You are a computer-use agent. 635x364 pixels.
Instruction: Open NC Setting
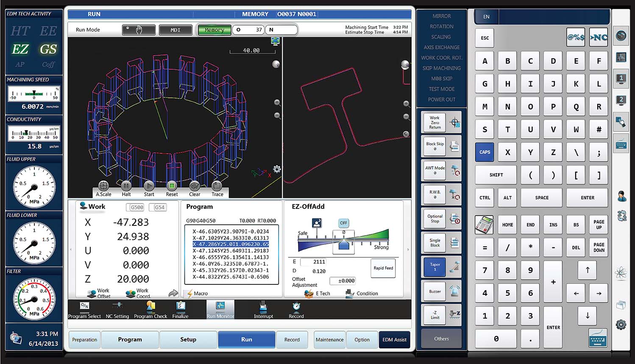[117, 310]
